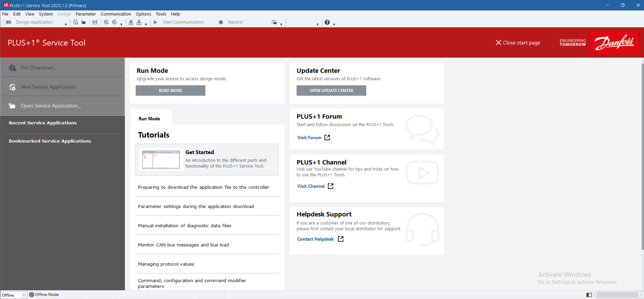Create a new service application via toolbar icon
Screen dimensions: 644x299
75,22
